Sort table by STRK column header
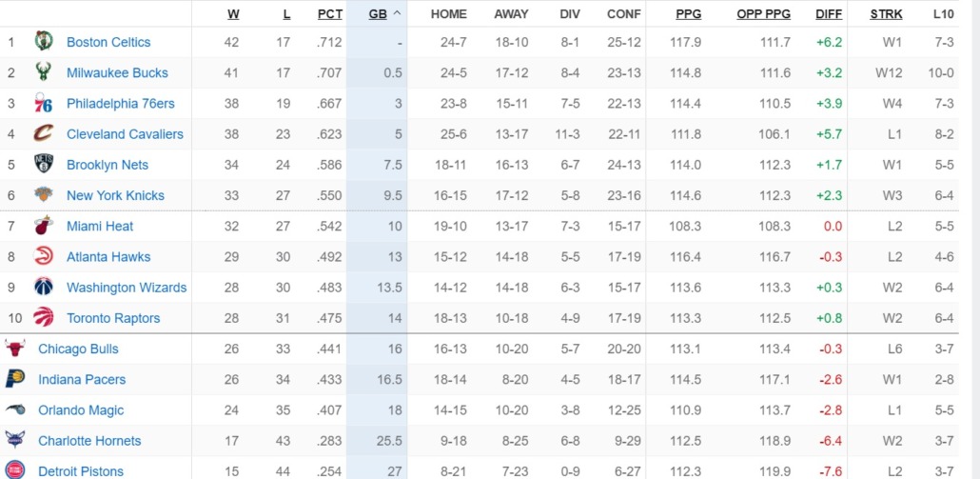 coord(886,13)
